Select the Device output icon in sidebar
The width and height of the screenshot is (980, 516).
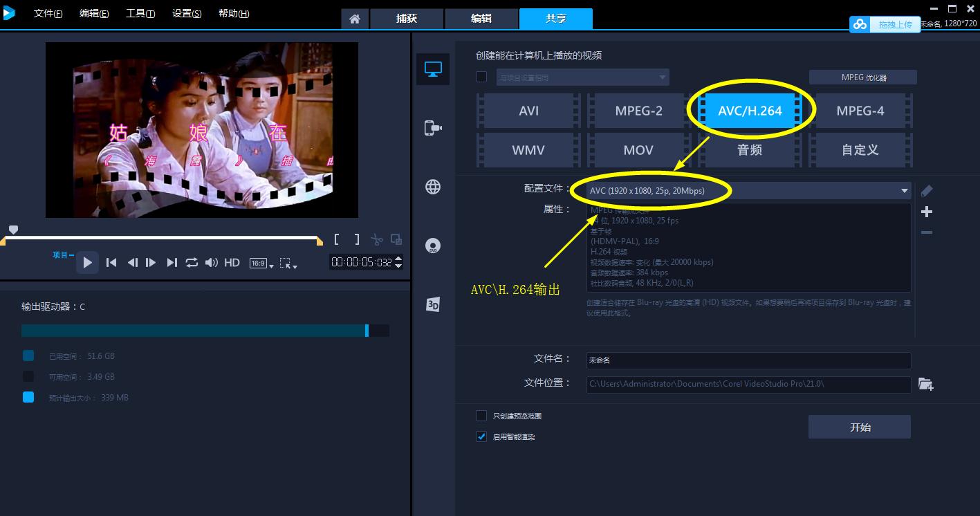pyautogui.click(x=433, y=128)
